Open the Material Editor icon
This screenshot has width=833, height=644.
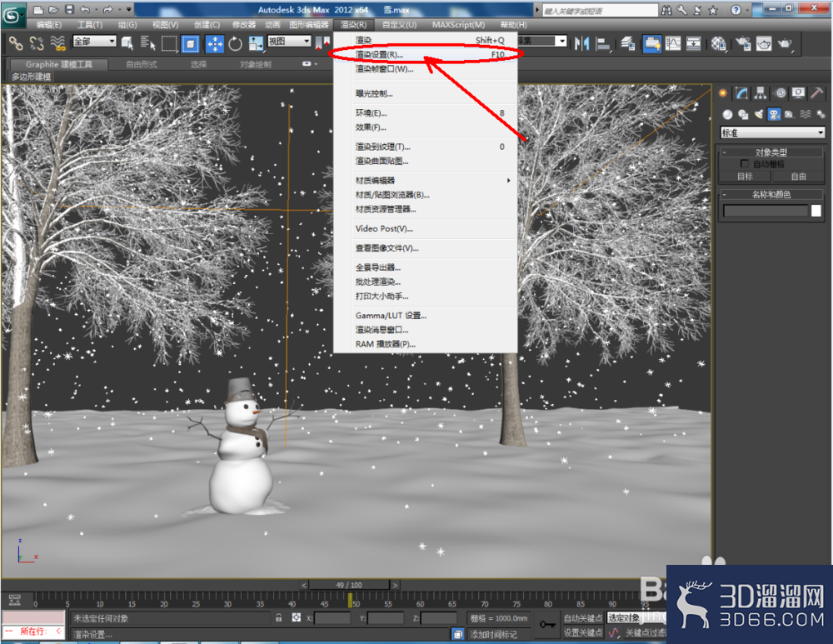pos(718,43)
